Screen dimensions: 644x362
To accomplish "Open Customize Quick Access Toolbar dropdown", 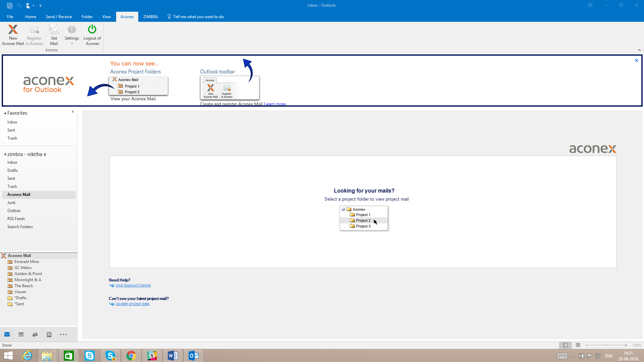I will coord(40,5).
